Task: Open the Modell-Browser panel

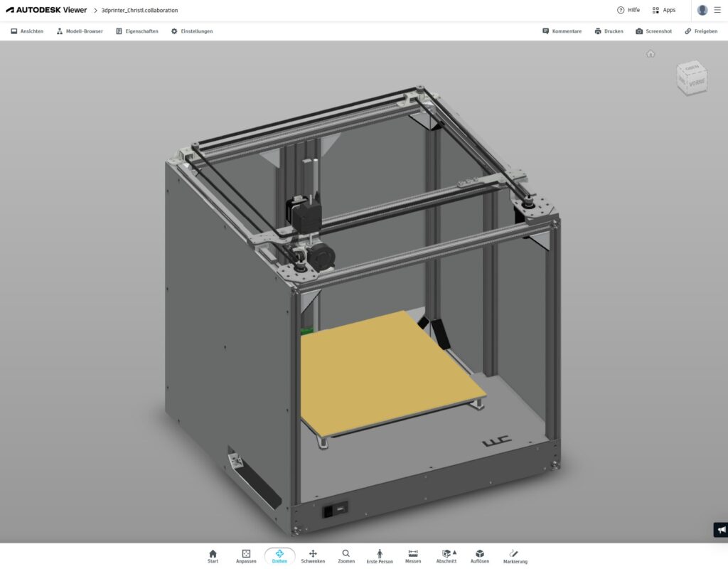Action: coord(80,31)
